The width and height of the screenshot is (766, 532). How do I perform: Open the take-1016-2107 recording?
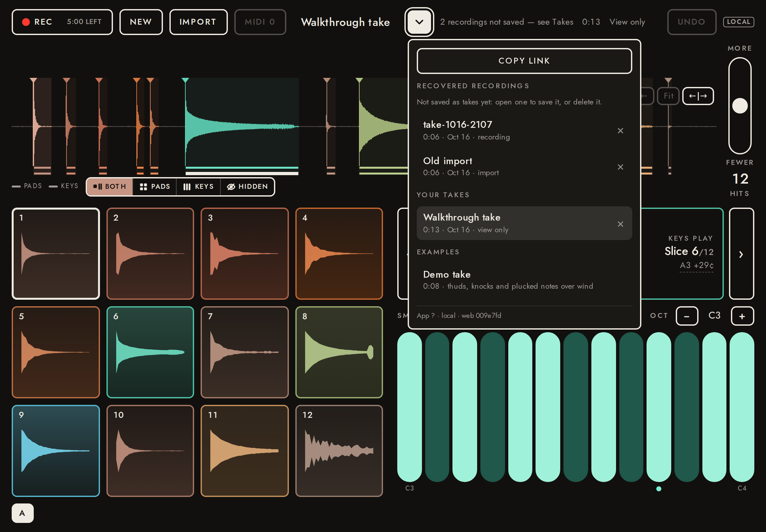pos(513,130)
